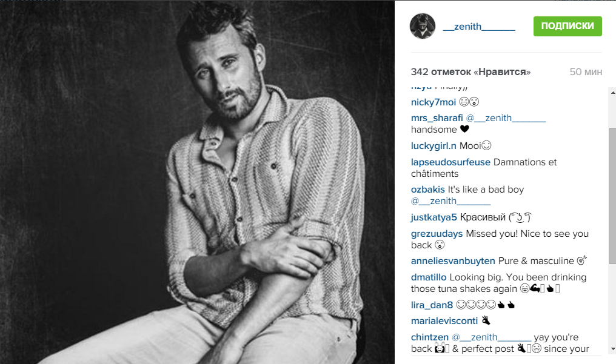616x364 pixels.
Task: Click the comments scrollbar down arrow
Action: pyautogui.click(x=612, y=349)
